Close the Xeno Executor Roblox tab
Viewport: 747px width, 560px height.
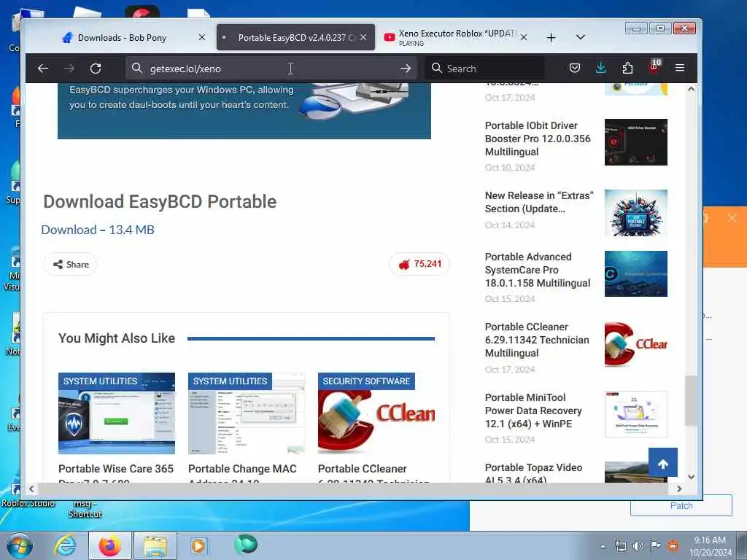[524, 37]
